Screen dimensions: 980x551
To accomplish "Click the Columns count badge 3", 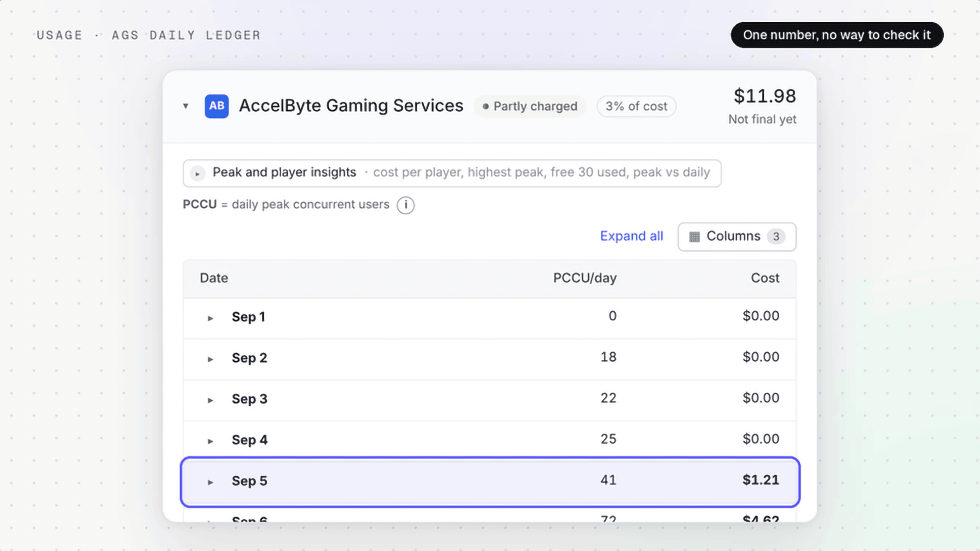I will 776,237.
